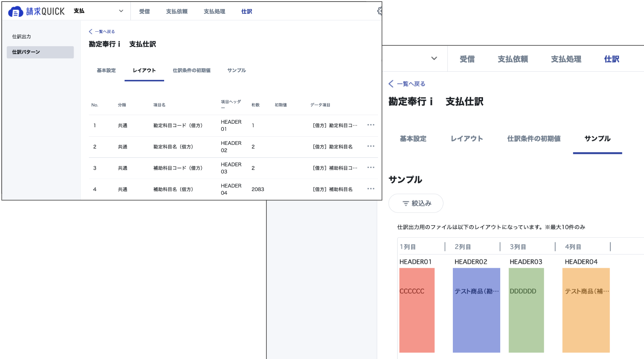Open the 支払依頼 menu in the left window
The width and height of the screenshot is (644, 359).
pyautogui.click(x=177, y=11)
